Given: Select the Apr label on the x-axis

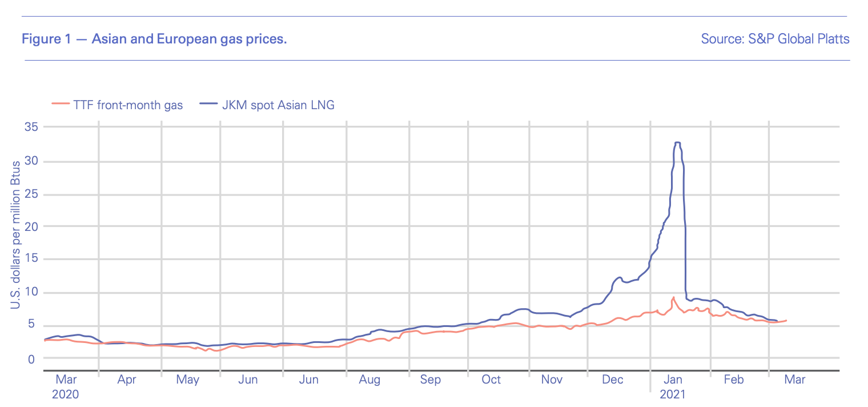Looking at the screenshot, I should click(x=126, y=380).
